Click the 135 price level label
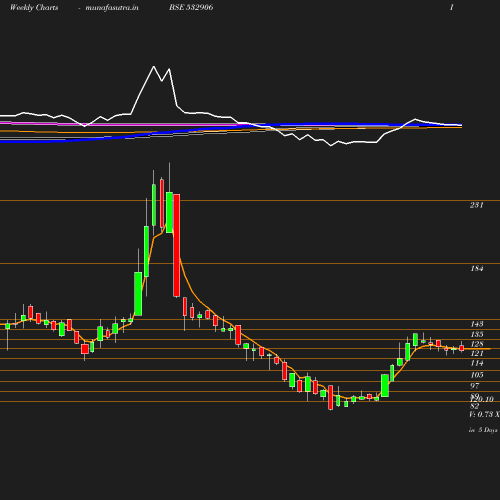 pyautogui.click(x=477, y=334)
